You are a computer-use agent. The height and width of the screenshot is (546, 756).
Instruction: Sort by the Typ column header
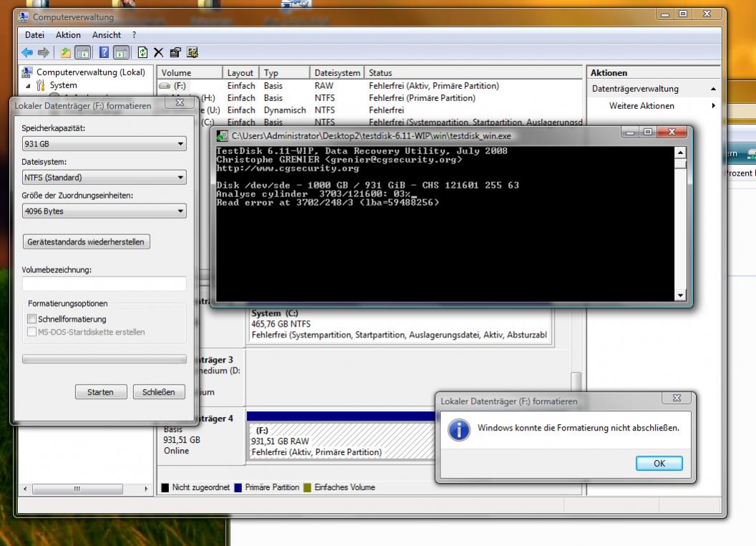(284, 73)
